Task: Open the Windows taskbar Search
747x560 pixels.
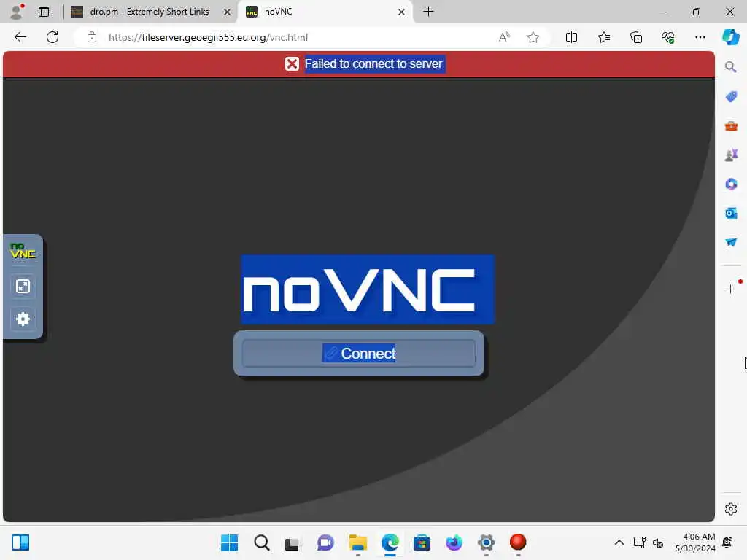Action: [262, 542]
